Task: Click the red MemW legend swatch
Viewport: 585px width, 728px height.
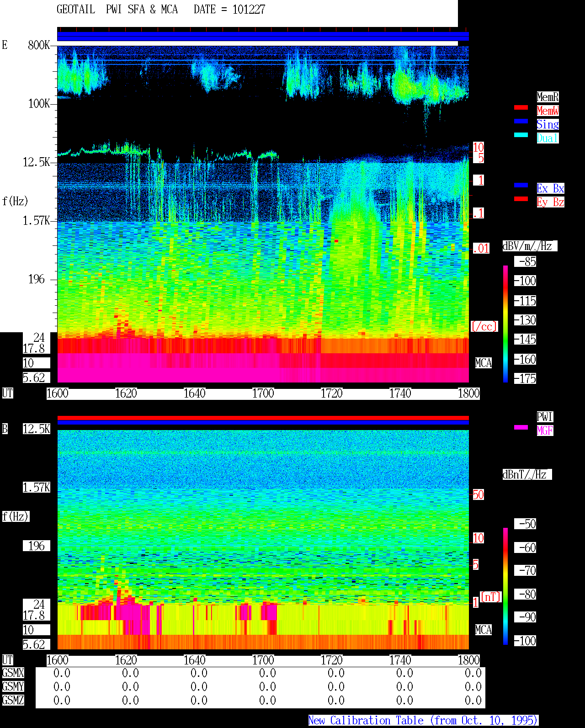Action: pyautogui.click(x=521, y=107)
